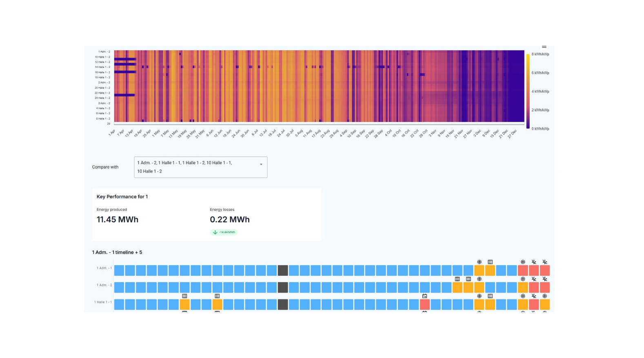
Task: Click leftmost panel icon above 1 Halle 1 - 1 row
Action: pyautogui.click(x=184, y=296)
